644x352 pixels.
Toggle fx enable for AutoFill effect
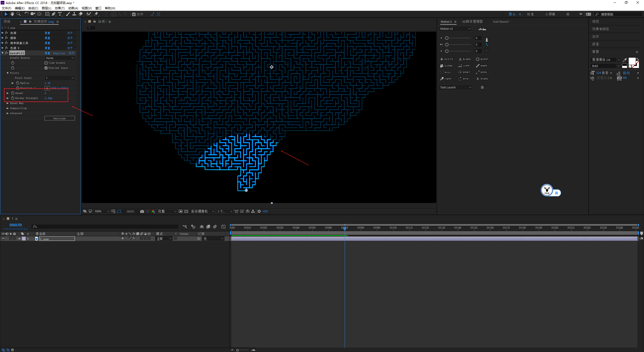[7, 53]
